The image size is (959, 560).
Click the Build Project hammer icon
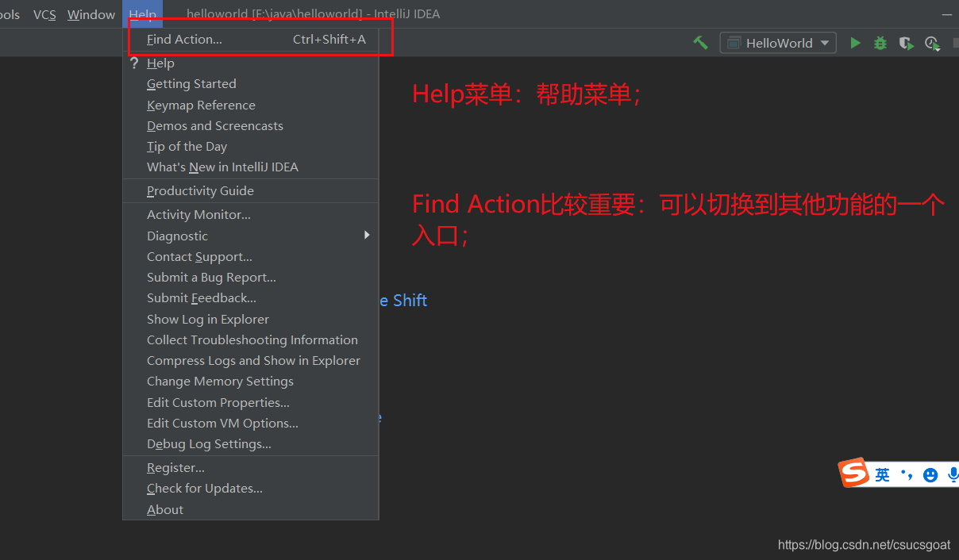click(700, 43)
